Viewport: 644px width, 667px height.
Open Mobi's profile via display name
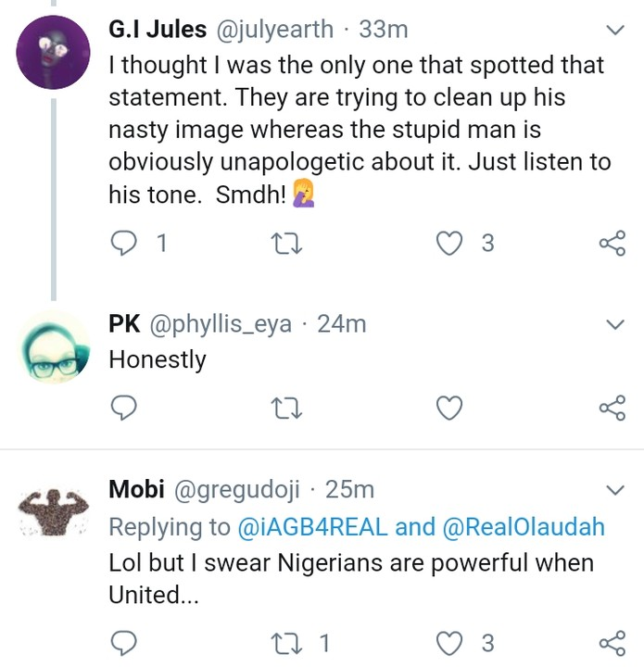pos(136,489)
